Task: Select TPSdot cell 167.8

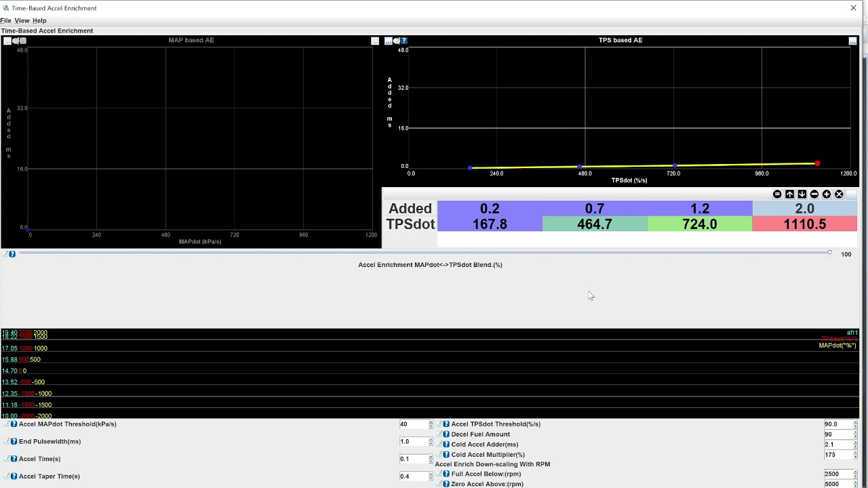Action: pos(490,224)
